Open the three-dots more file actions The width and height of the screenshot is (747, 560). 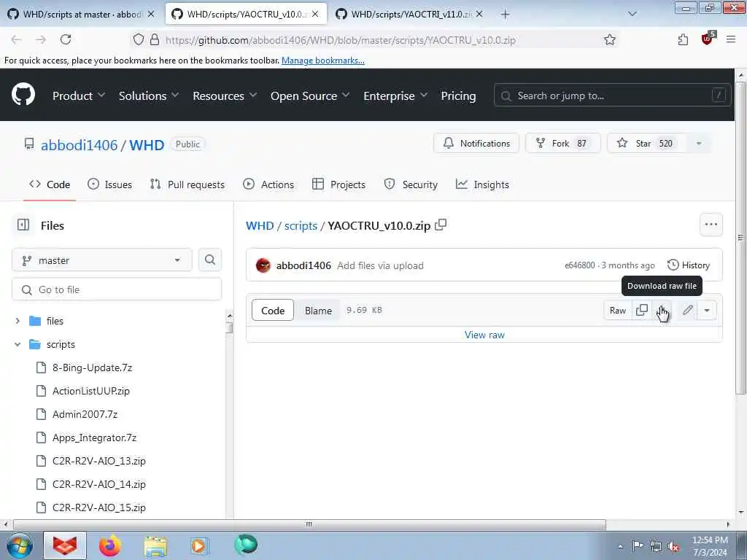711,225
